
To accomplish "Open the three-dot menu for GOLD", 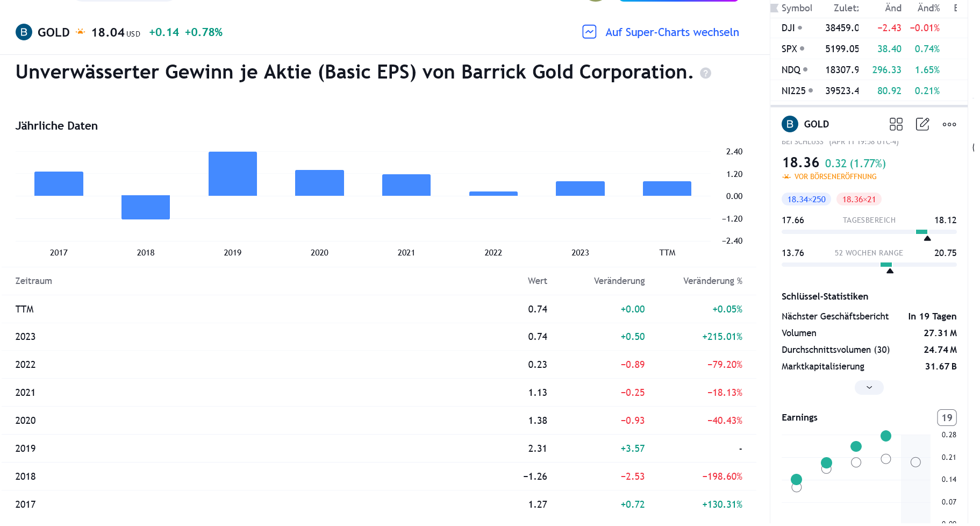I will point(949,124).
